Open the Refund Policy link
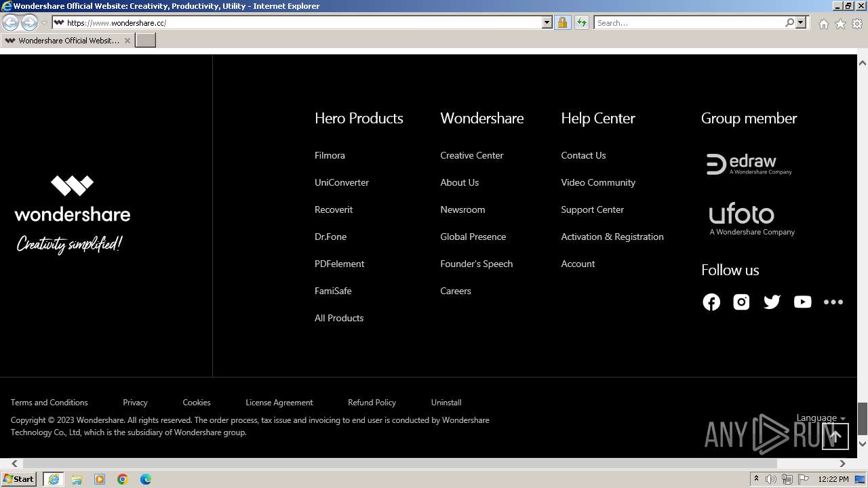Screen dimensions: 868x488 point(372,403)
